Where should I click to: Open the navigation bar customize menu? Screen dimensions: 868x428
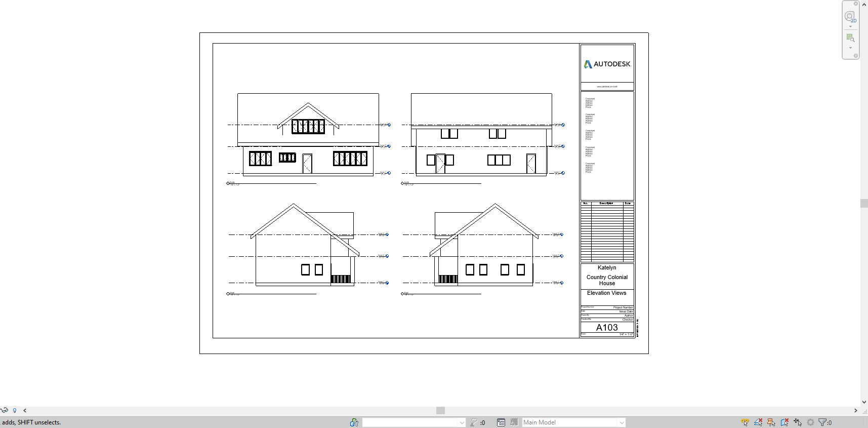coord(856,56)
